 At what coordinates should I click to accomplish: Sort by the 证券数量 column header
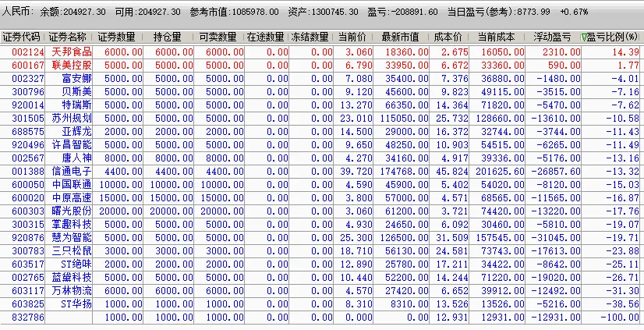tap(116, 37)
